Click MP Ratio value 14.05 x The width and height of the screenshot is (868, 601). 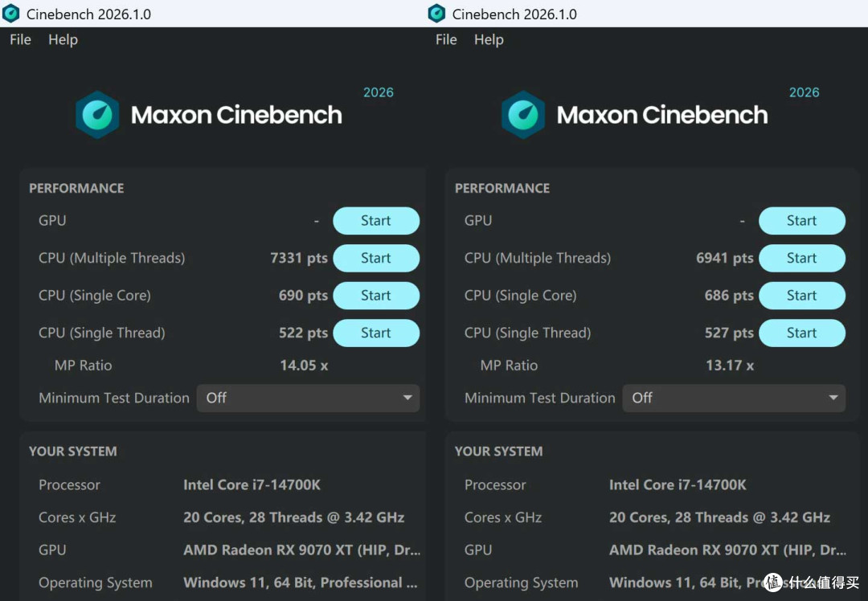click(x=304, y=366)
